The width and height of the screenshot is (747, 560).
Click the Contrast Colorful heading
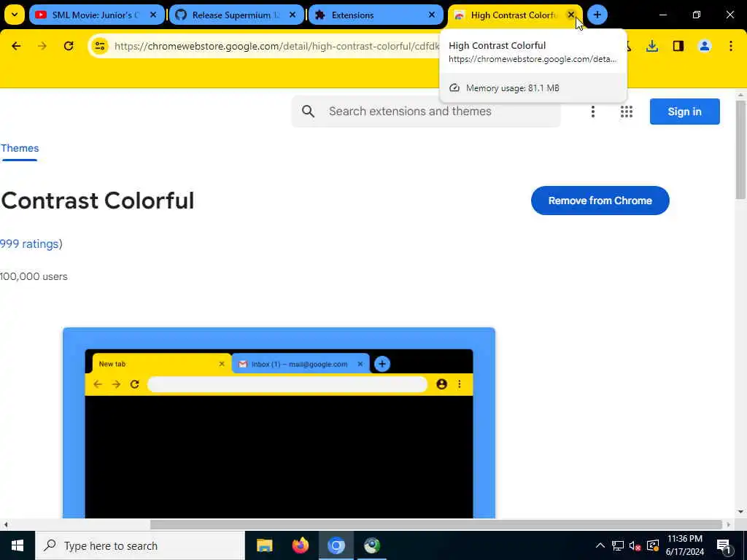tap(98, 201)
